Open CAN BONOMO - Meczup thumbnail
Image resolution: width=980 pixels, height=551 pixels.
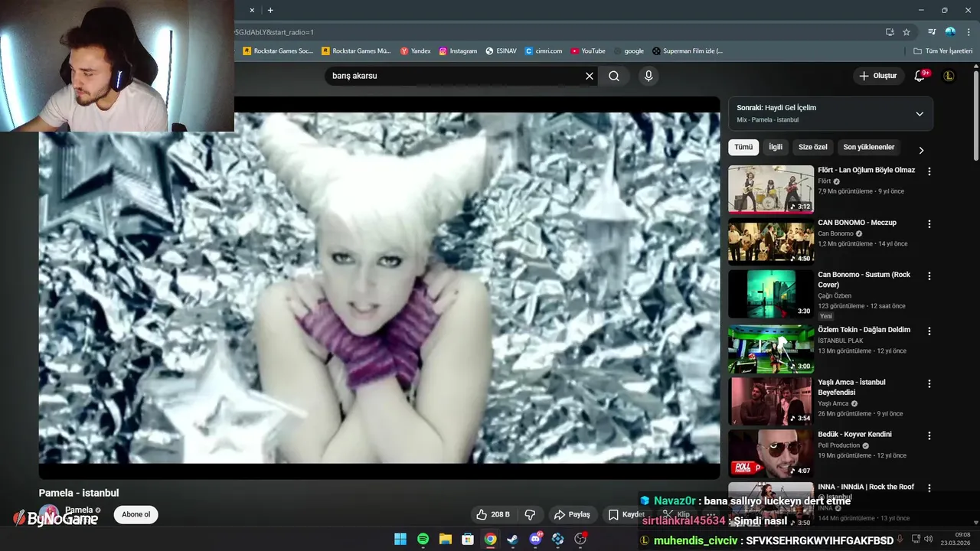pyautogui.click(x=771, y=241)
